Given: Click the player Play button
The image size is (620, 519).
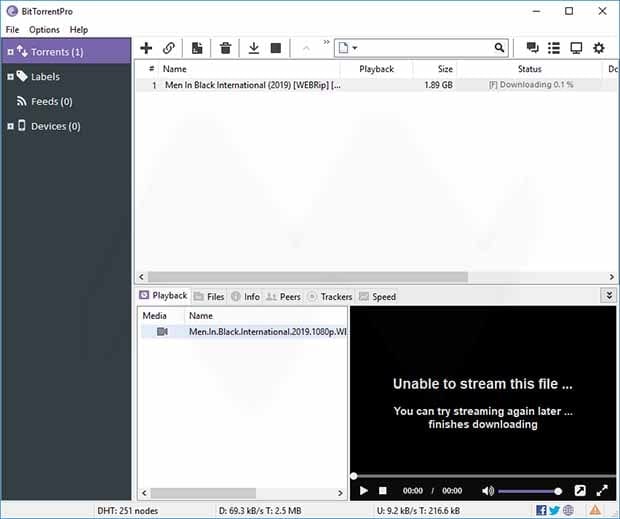Looking at the screenshot, I should pyautogui.click(x=364, y=491).
